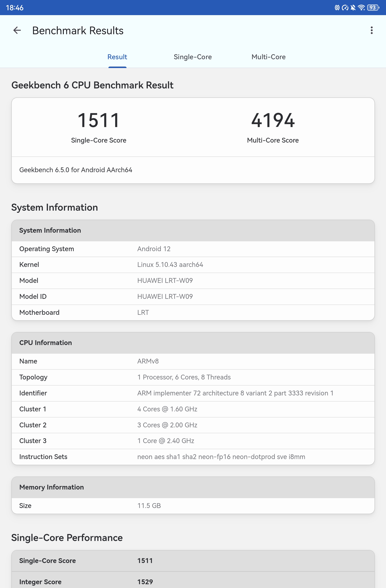Tap the Geekbench 6.5.0 version line
The width and height of the screenshot is (386, 588).
coord(76,170)
